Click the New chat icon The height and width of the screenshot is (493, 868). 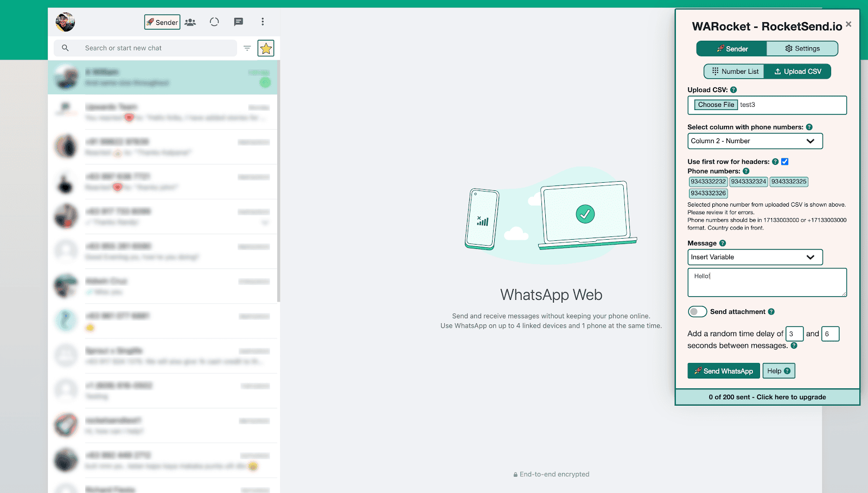(238, 22)
